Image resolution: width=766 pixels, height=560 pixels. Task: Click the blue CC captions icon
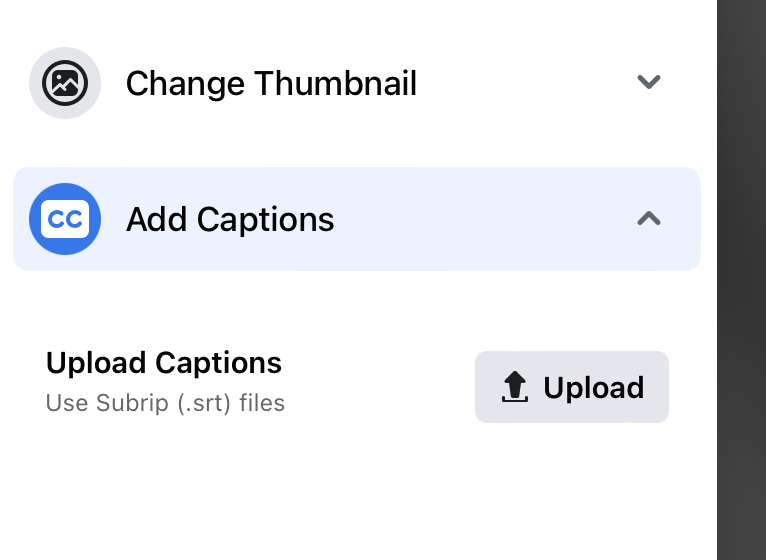click(65, 219)
